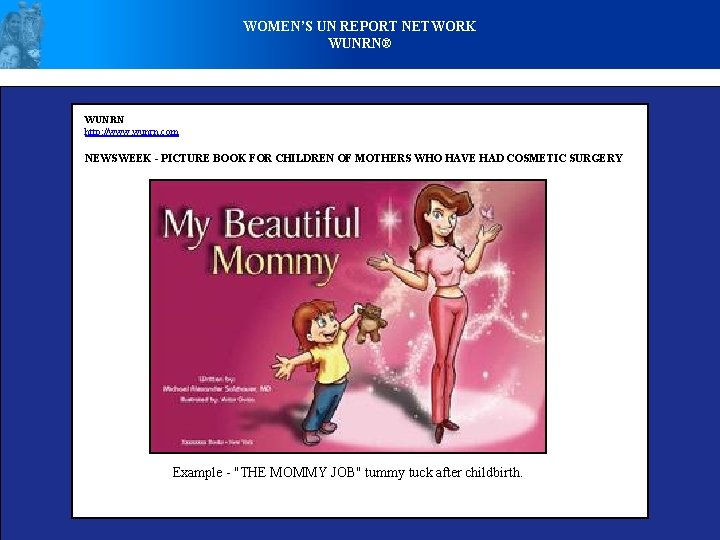
Task: Click the NEWSWEEK picture book headline
Action: tap(354, 158)
